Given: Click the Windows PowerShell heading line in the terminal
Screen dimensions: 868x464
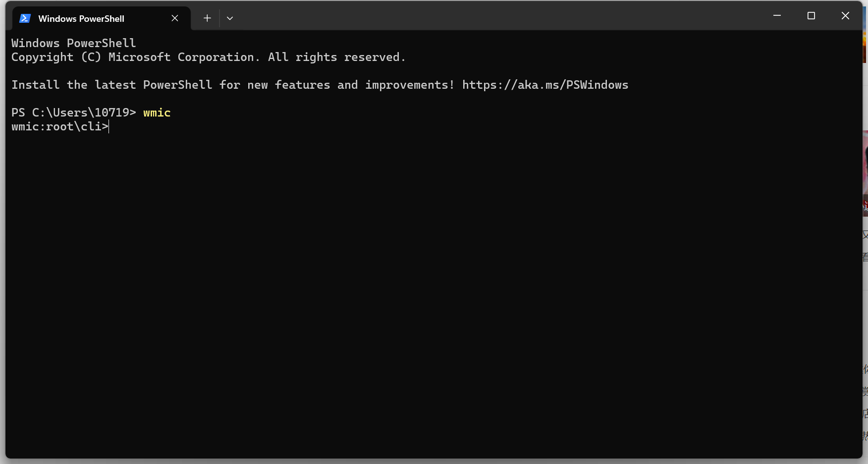Looking at the screenshot, I should pos(74,43).
